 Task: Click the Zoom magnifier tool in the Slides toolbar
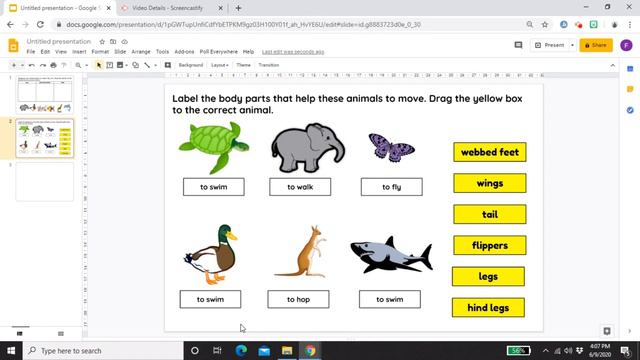pyautogui.click(x=78, y=65)
